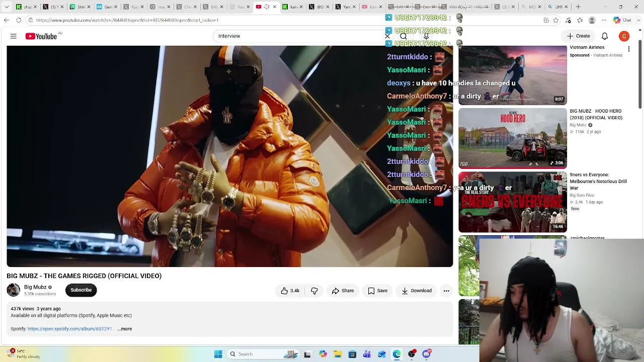Open the weather widget showing 14°C

(x=23, y=354)
